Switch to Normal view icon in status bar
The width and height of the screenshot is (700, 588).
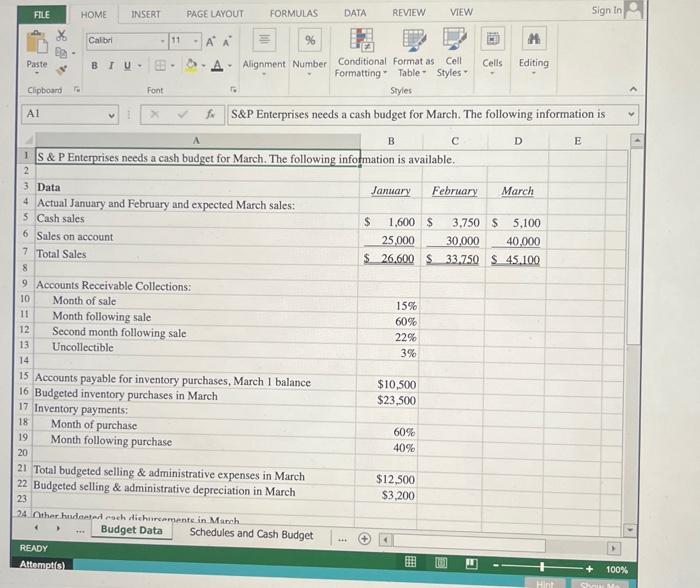(410, 562)
